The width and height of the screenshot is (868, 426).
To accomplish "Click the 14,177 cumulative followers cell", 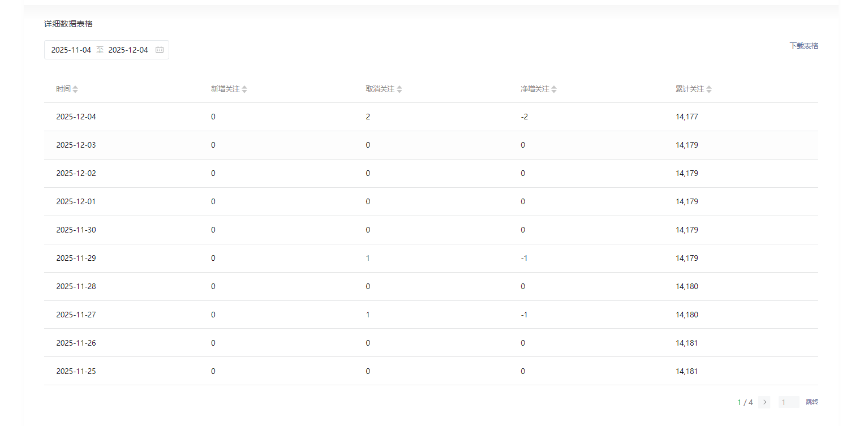I will (687, 117).
